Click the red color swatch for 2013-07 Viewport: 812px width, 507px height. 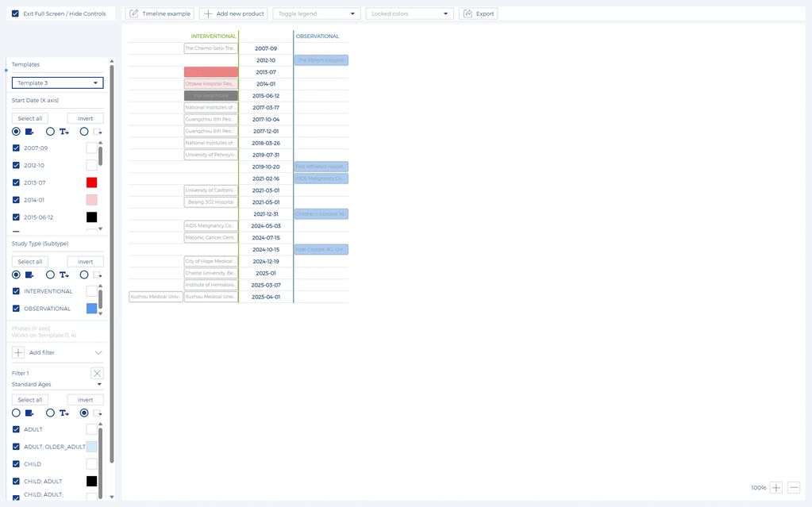pyautogui.click(x=91, y=182)
